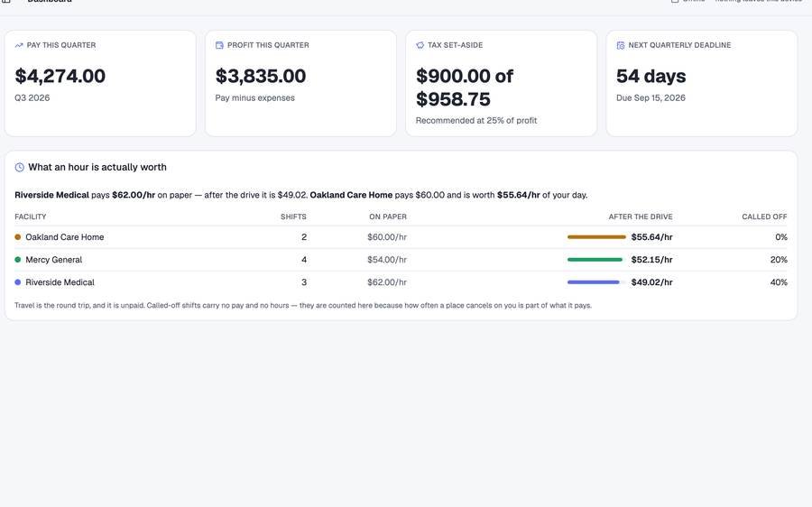812x507 pixels.
Task: Click the PAY THIS QUARTER card title
Action: [x=61, y=46]
